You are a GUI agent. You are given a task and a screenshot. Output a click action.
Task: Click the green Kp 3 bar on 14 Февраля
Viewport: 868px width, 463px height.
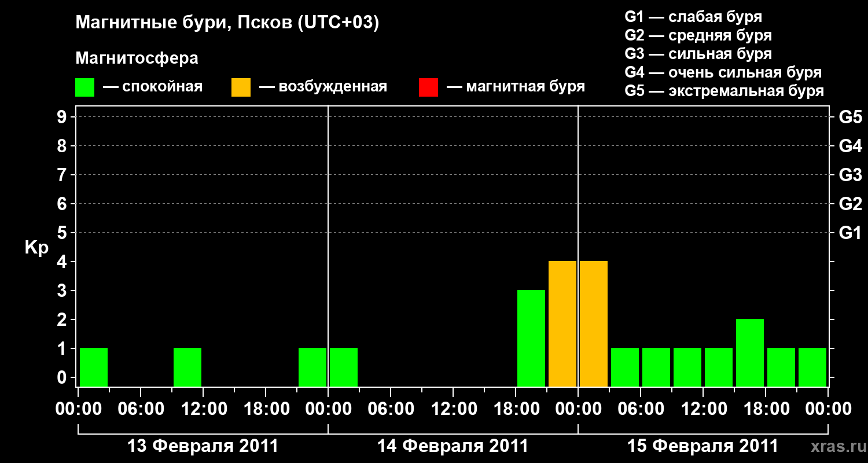coord(531,338)
